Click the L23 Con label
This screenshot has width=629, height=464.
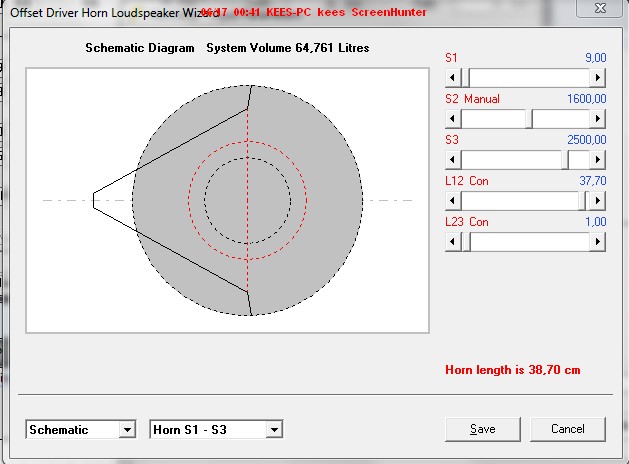pyautogui.click(x=467, y=222)
